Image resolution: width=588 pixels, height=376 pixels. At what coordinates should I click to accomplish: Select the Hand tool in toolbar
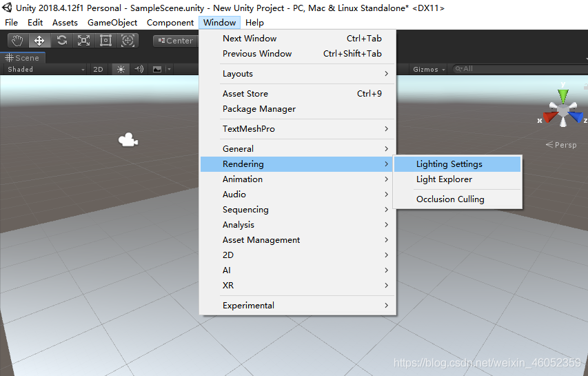[17, 41]
